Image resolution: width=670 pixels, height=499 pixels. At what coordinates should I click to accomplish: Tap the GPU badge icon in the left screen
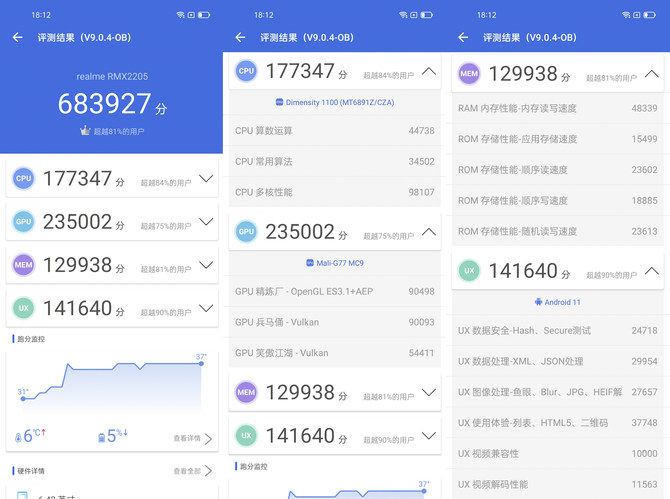point(24,222)
